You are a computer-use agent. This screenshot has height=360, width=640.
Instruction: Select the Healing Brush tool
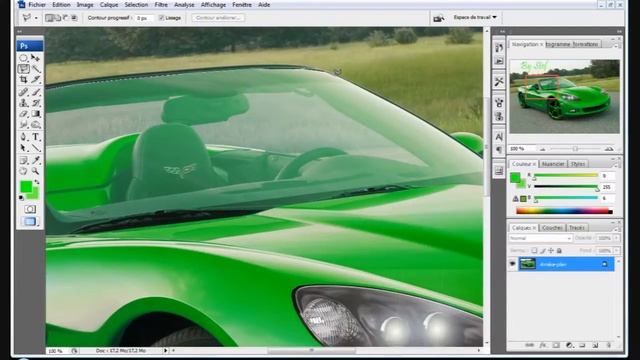pyautogui.click(x=23, y=92)
